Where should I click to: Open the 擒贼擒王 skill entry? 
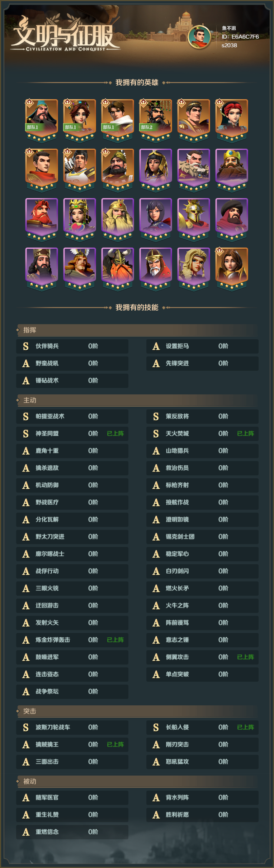pos(72,744)
